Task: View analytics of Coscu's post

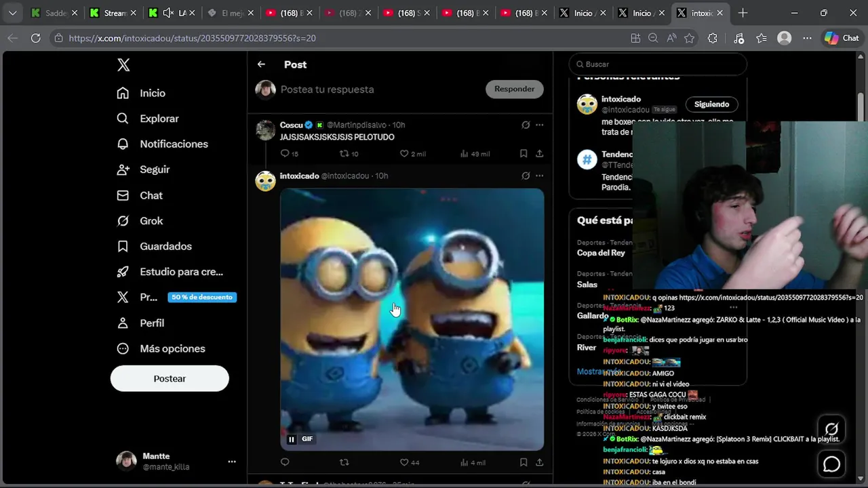Action: [x=475, y=154]
